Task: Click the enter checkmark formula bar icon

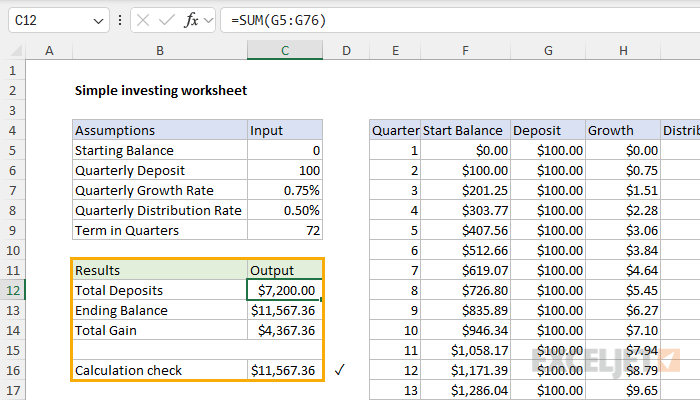Action: (x=167, y=20)
